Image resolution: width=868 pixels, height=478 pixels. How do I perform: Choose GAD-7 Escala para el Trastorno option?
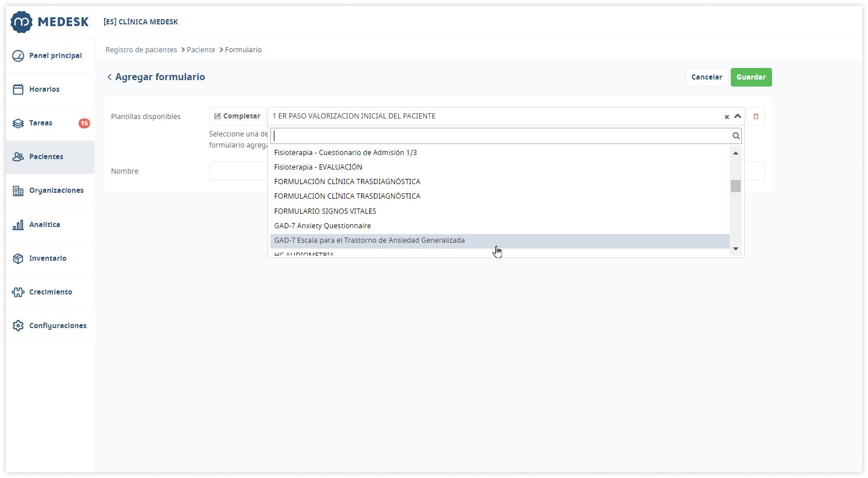(499, 240)
